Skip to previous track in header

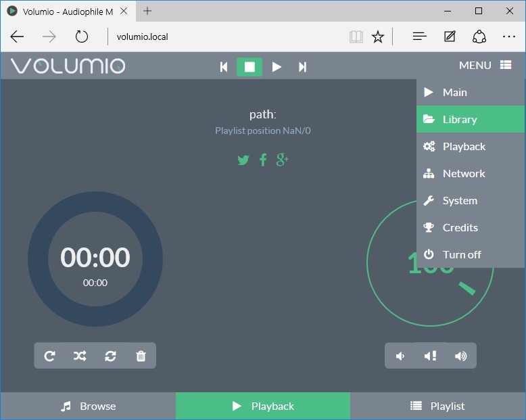tap(224, 67)
